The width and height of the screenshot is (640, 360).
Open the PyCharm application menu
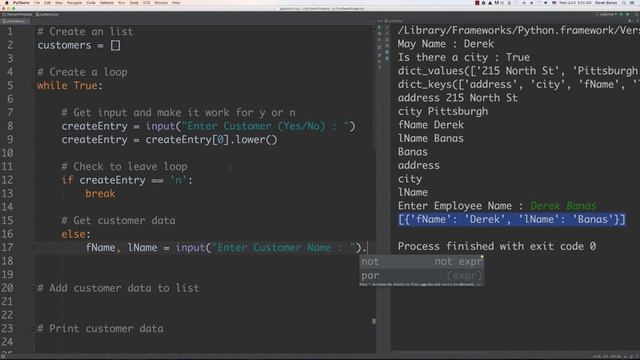pos(21,3)
